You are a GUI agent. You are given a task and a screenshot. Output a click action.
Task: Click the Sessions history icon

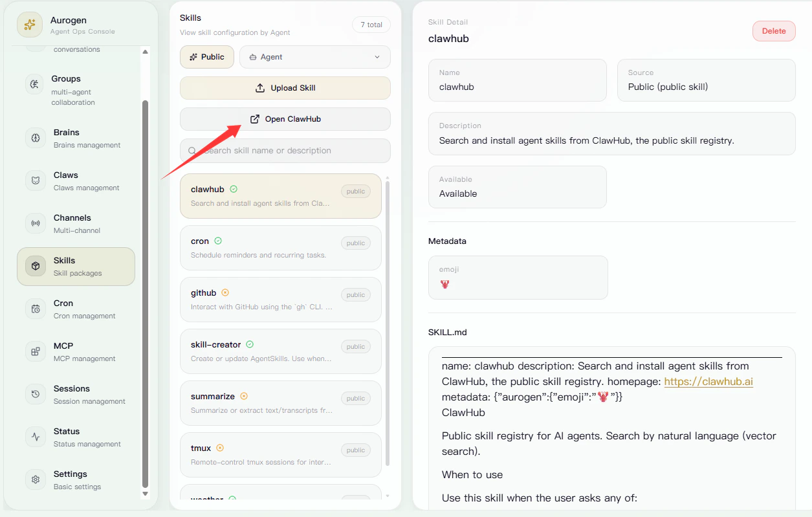(x=36, y=394)
